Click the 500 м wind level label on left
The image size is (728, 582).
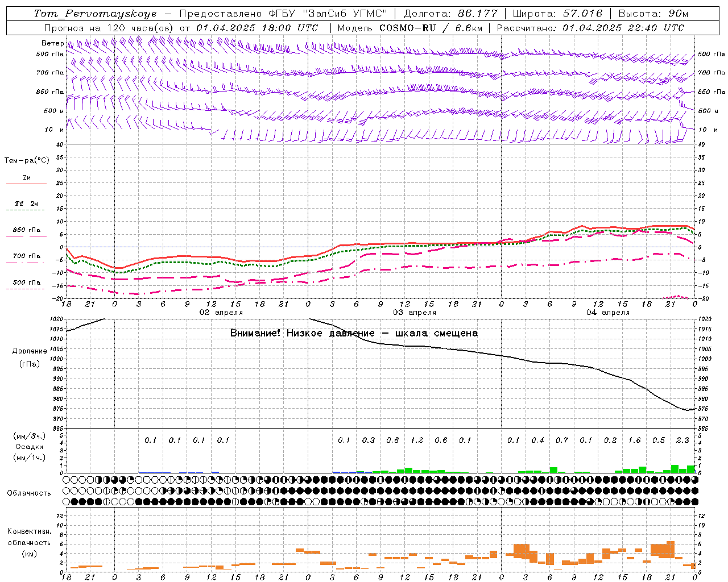click(54, 111)
